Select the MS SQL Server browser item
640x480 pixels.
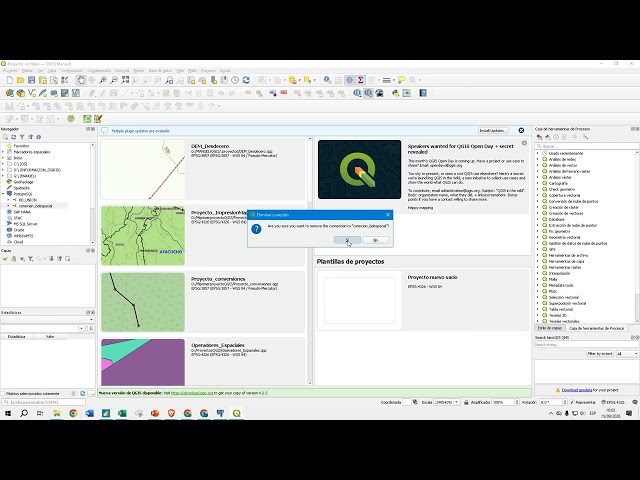point(25,224)
